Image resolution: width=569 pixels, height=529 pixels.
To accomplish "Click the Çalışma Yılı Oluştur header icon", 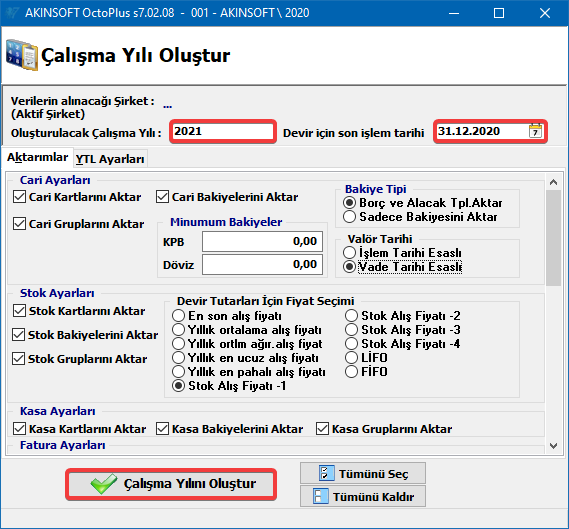I will (22, 55).
